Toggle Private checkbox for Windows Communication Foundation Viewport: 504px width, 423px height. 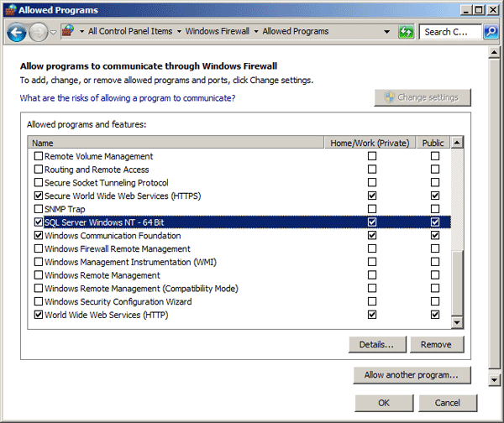point(372,235)
